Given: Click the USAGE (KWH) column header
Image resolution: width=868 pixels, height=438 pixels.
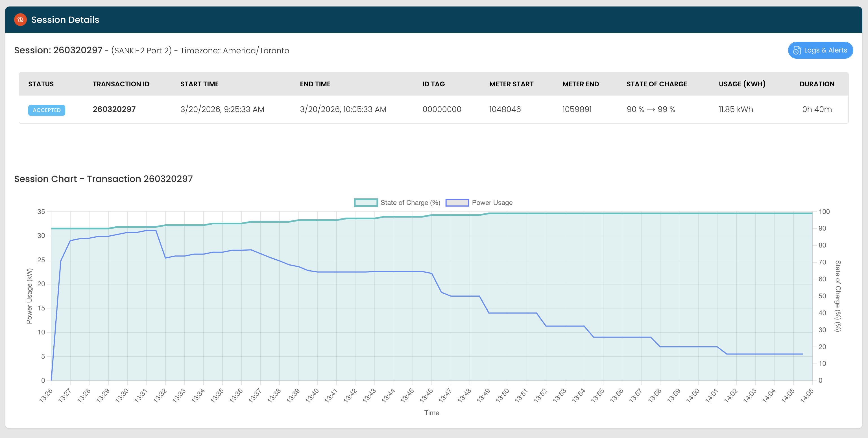Looking at the screenshot, I should [742, 84].
